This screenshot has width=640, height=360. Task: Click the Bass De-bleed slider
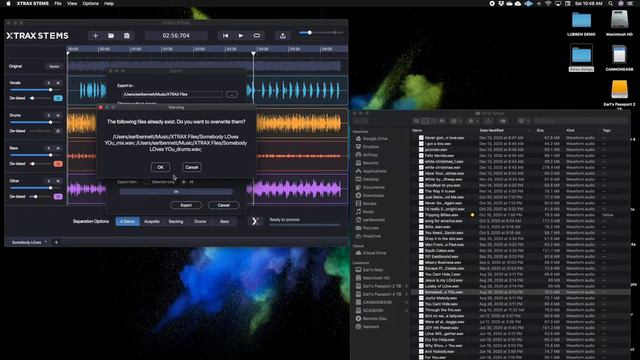(40, 164)
